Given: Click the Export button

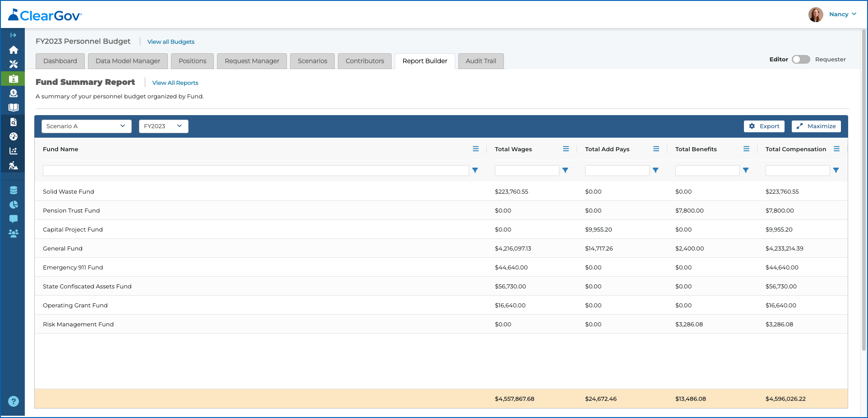Looking at the screenshot, I should coord(764,126).
